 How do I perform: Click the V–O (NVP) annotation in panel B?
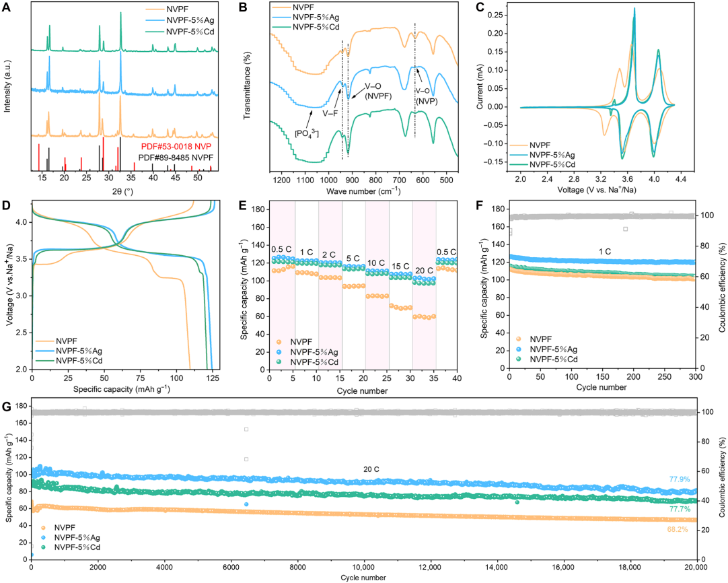(x=426, y=95)
